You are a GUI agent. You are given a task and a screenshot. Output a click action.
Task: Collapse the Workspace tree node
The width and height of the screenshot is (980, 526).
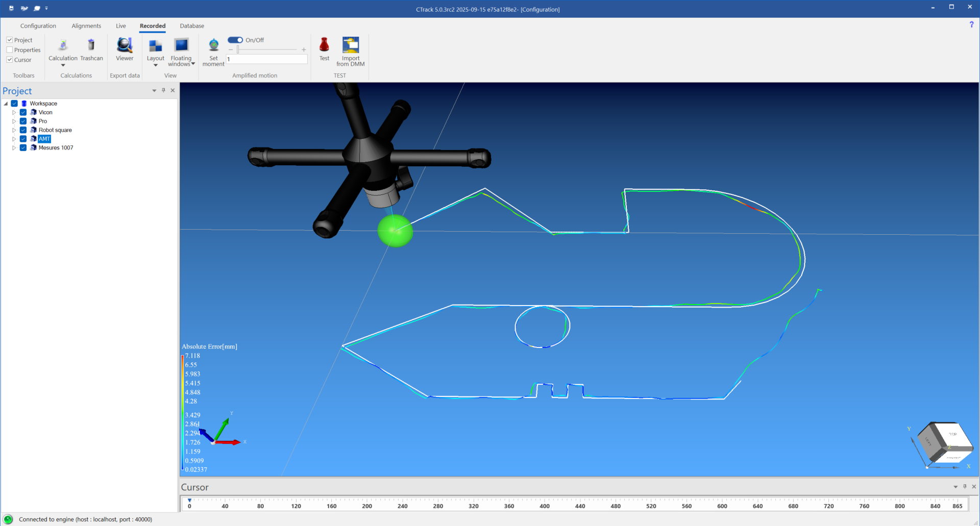(6, 104)
